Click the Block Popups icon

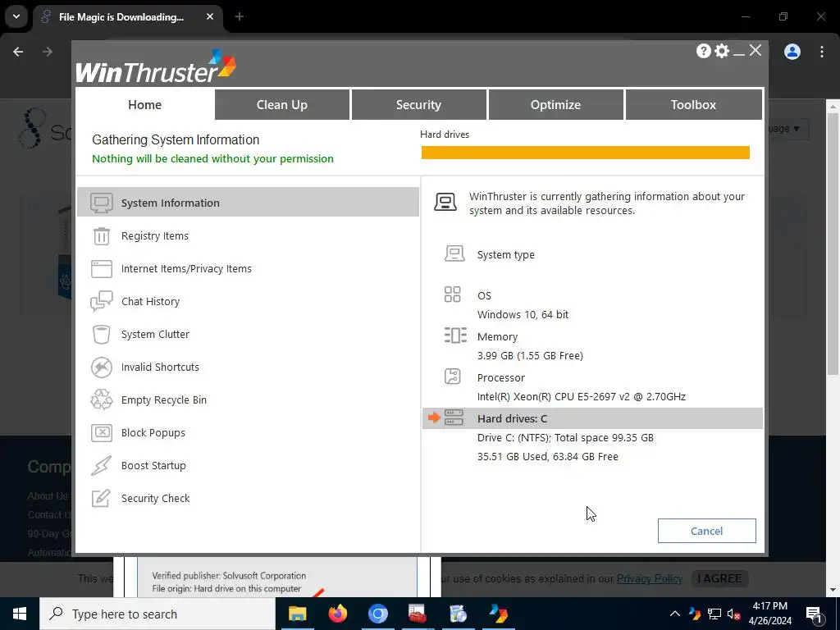101,433
